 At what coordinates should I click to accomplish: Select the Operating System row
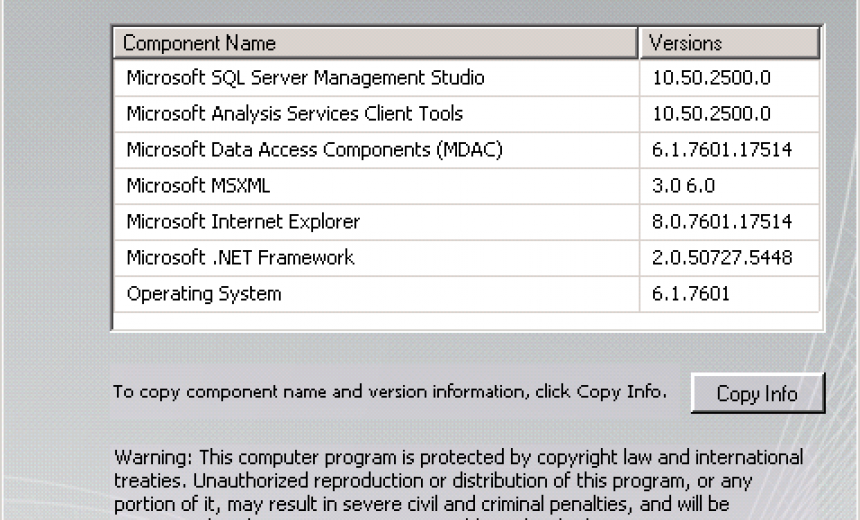pyautogui.click(x=467, y=294)
